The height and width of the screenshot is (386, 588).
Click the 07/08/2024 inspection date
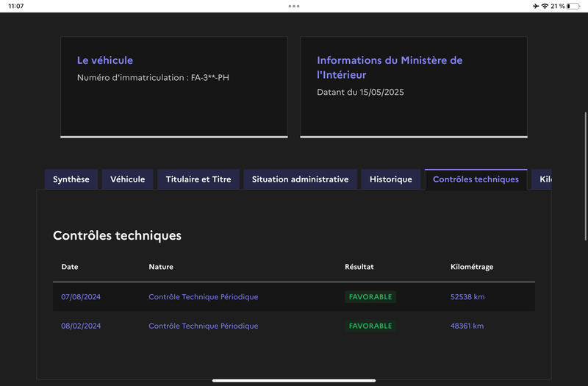[x=81, y=297]
